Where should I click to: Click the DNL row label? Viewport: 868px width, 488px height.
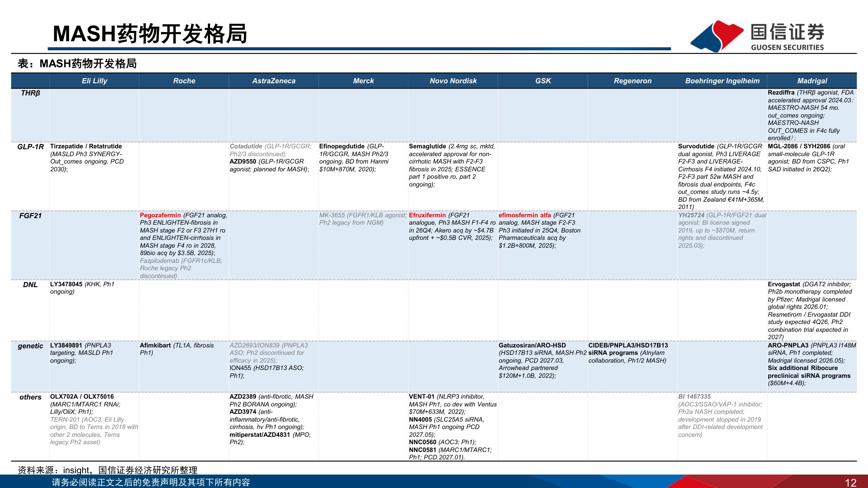click(x=30, y=285)
